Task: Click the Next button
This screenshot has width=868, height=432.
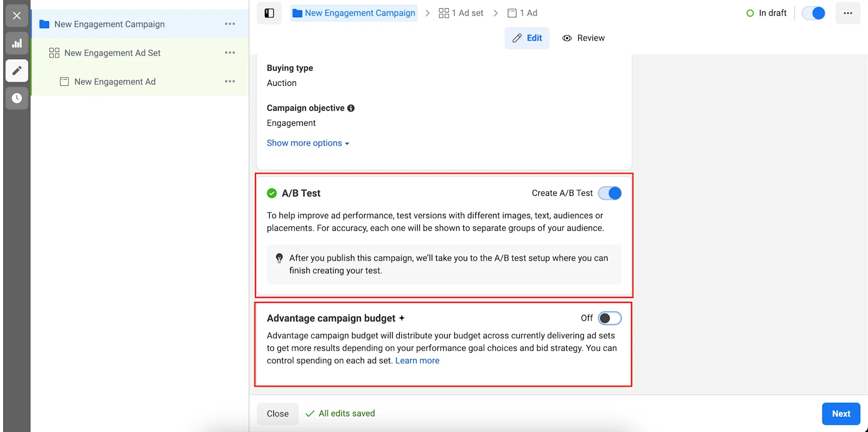Action: coord(841,414)
